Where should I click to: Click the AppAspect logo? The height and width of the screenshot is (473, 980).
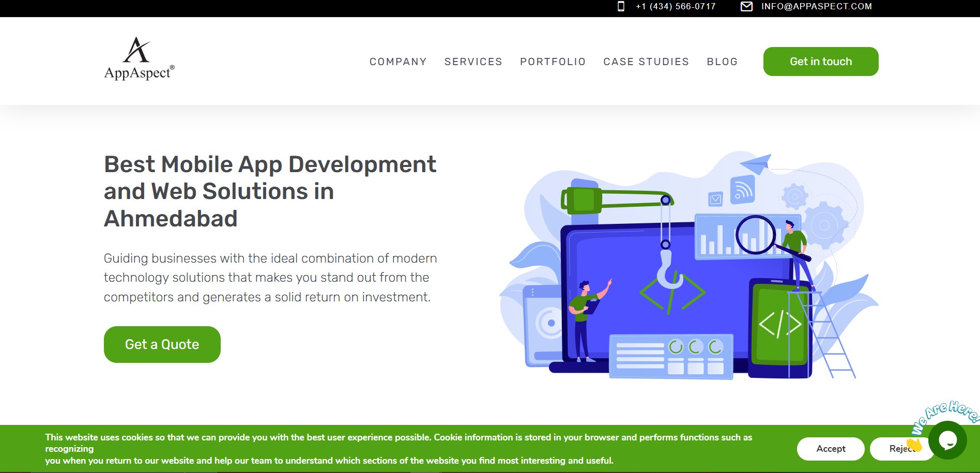139,58
